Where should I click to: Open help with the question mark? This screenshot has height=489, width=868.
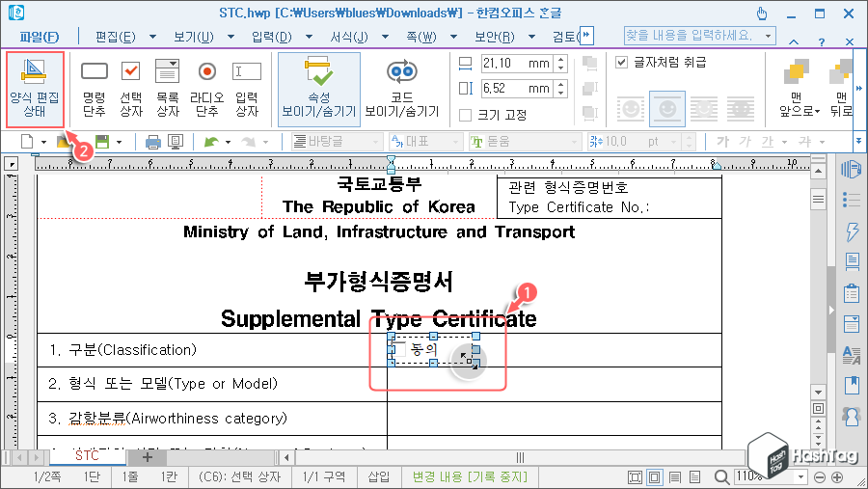[x=822, y=41]
